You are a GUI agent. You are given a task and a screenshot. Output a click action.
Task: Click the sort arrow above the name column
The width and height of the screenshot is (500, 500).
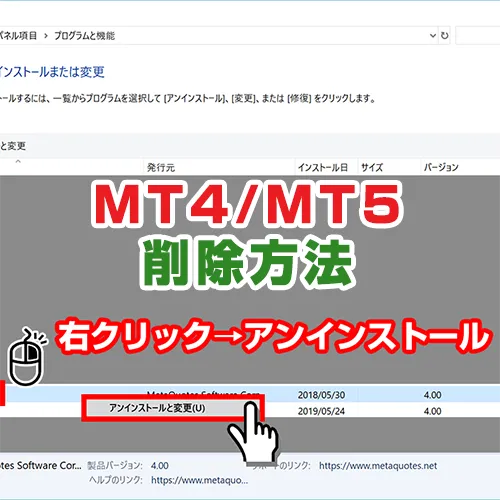(18, 161)
